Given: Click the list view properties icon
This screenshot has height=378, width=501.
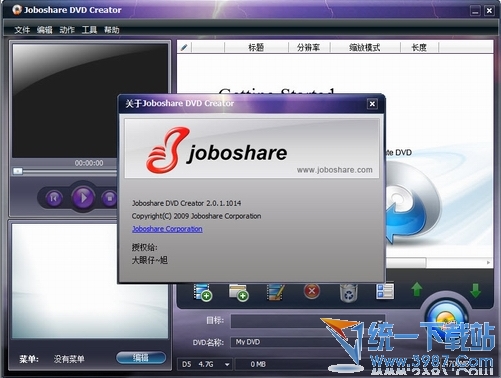Looking at the screenshot, I should click(385, 291).
